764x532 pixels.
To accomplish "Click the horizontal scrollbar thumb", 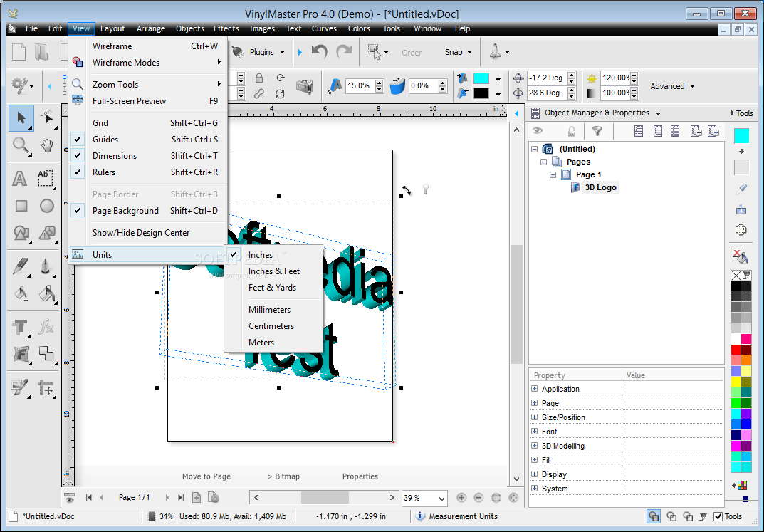I will [325, 497].
